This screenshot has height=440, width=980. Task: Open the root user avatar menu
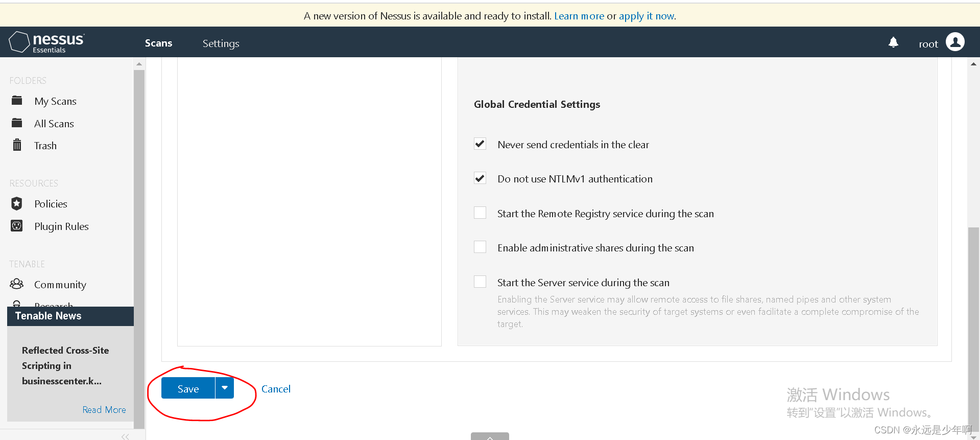[x=955, y=42]
